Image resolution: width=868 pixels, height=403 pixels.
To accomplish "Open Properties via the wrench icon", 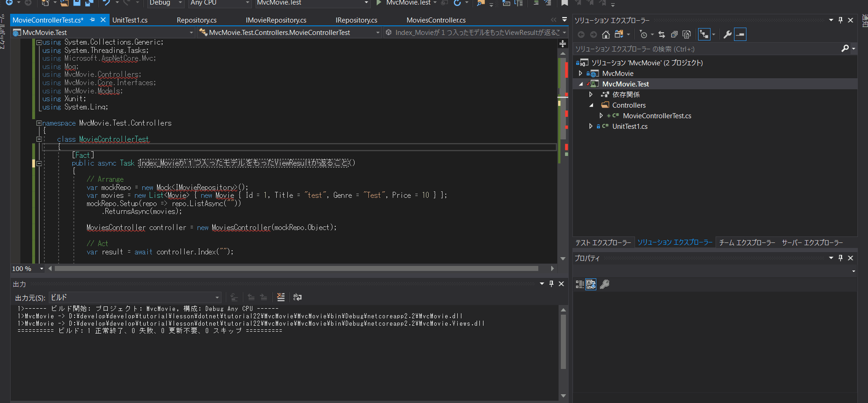I will 728,35.
